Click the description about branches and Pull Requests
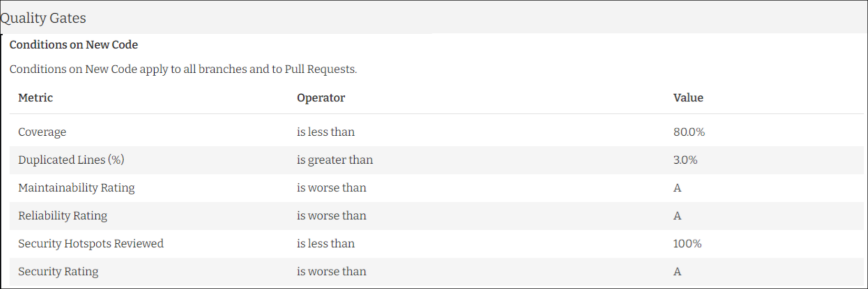Screen dimensions: 868x289 183,69
